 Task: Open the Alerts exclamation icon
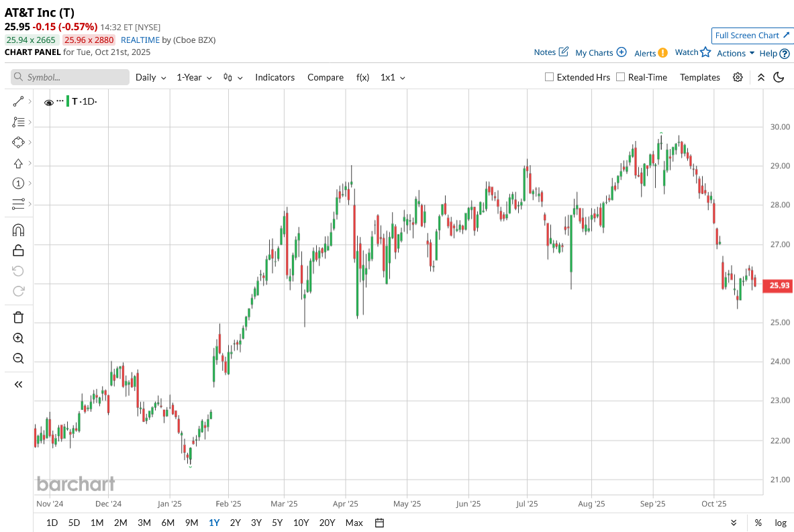tap(663, 52)
